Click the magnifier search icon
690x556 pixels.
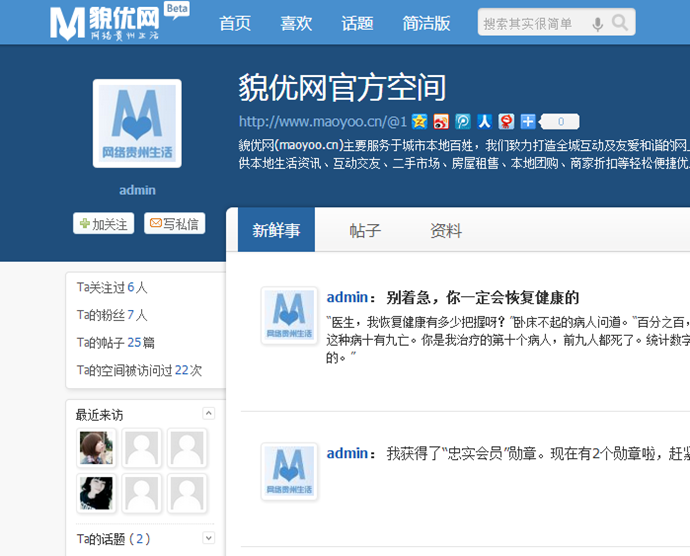(620, 22)
